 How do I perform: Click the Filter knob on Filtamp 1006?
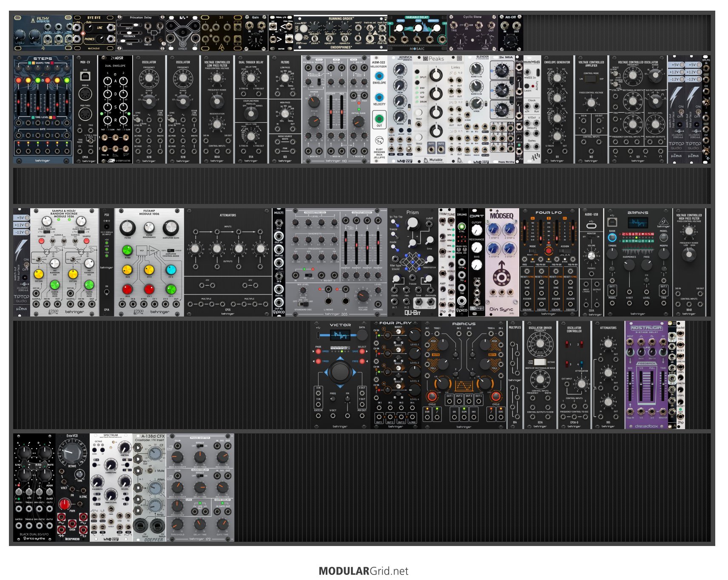128,228
